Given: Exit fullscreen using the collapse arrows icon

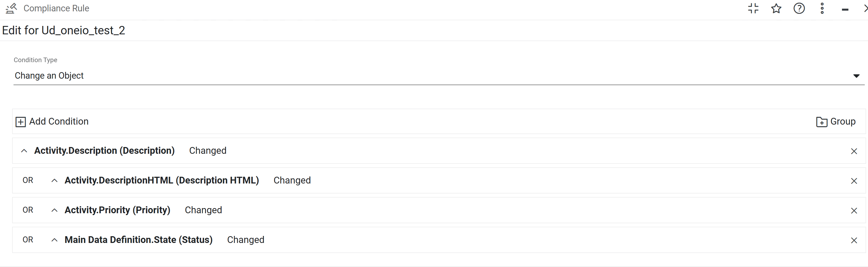Looking at the screenshot, I should [753, 8].
